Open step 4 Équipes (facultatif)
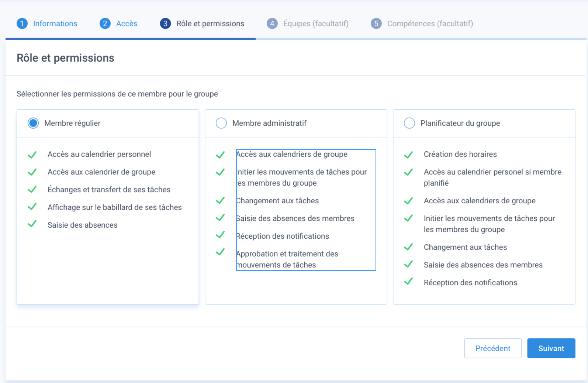Image resolution: width=588 pixels, height=383 pixels. (x=308, y=24)
